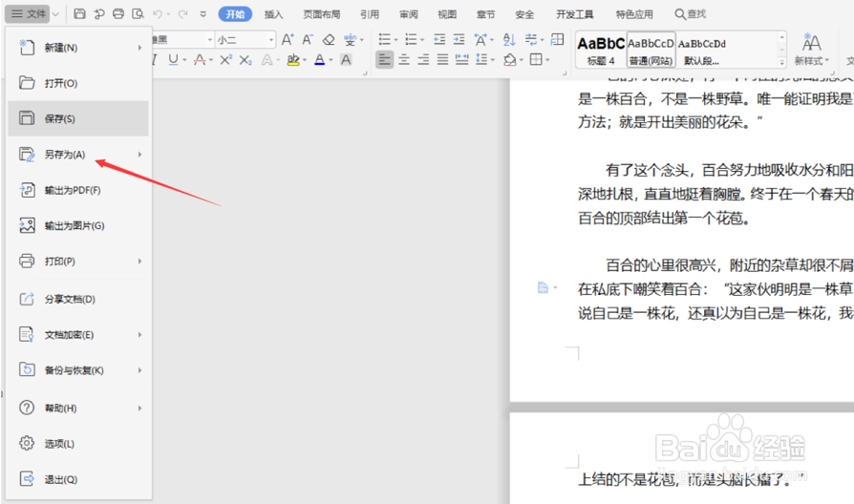Click the Print quick-access icon
Screen dimensions: 854x504
click(118, 14)
